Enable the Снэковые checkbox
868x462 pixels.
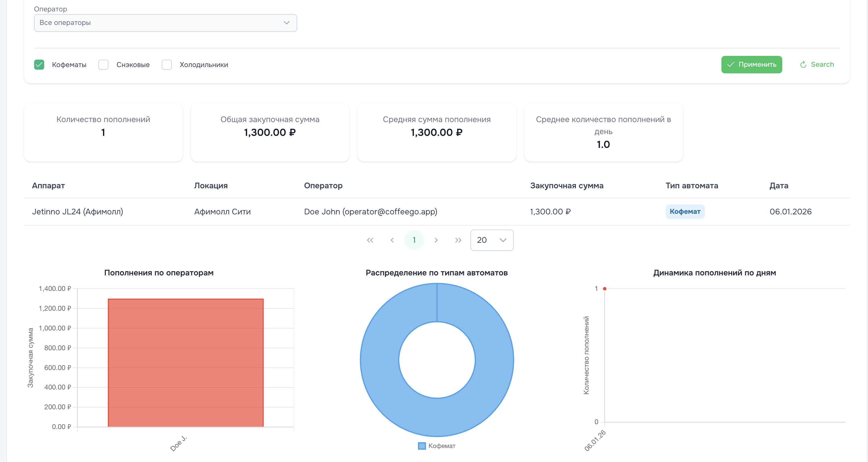tap(104, 65)
